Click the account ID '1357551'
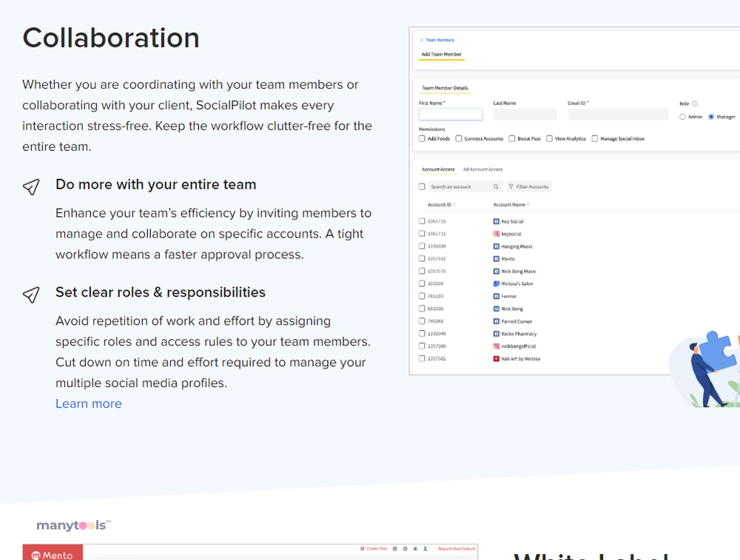This screenshot has height=560, width=740. click(437, 258)
